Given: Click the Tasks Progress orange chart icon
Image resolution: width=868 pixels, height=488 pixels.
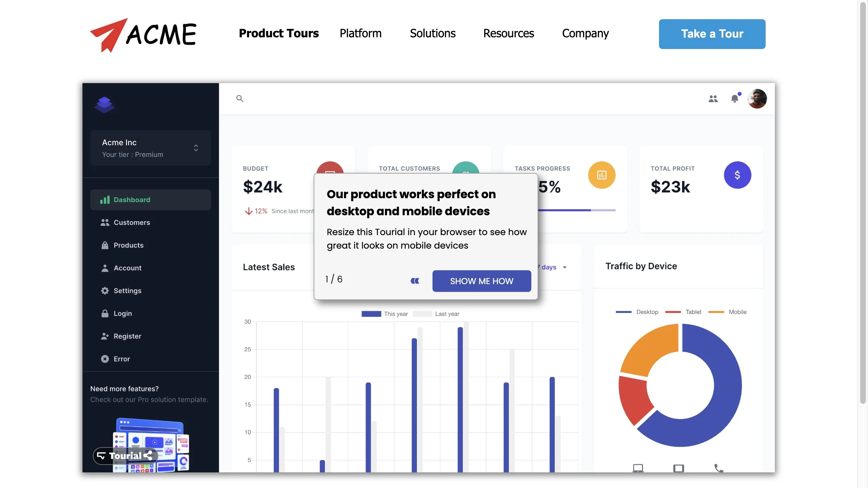Looking at the screenshot, I should [x=602, y=175].
